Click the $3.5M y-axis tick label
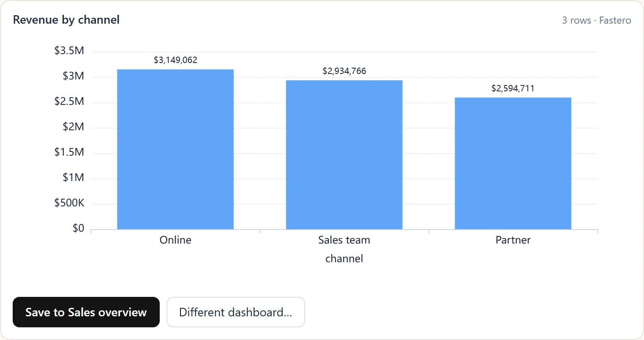Screen dimensions: 644x340 click(x=69, y=51)
